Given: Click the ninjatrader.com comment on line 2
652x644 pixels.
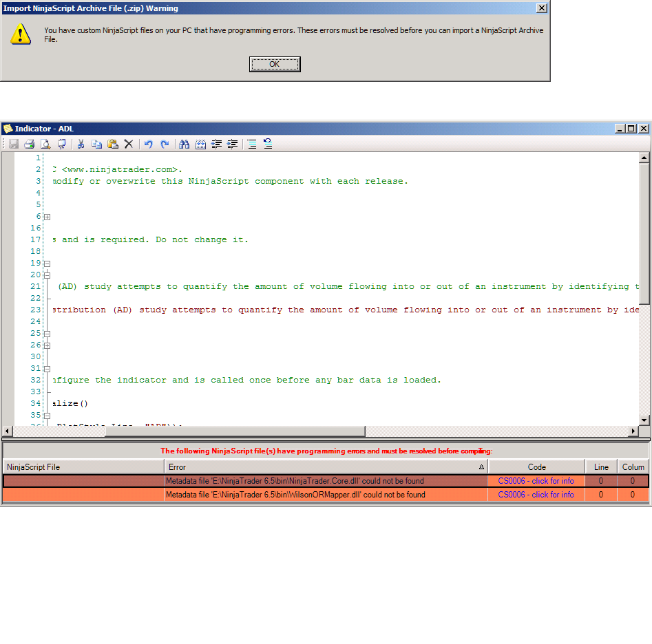Looking at the screenshot, I should coord(117,169).
